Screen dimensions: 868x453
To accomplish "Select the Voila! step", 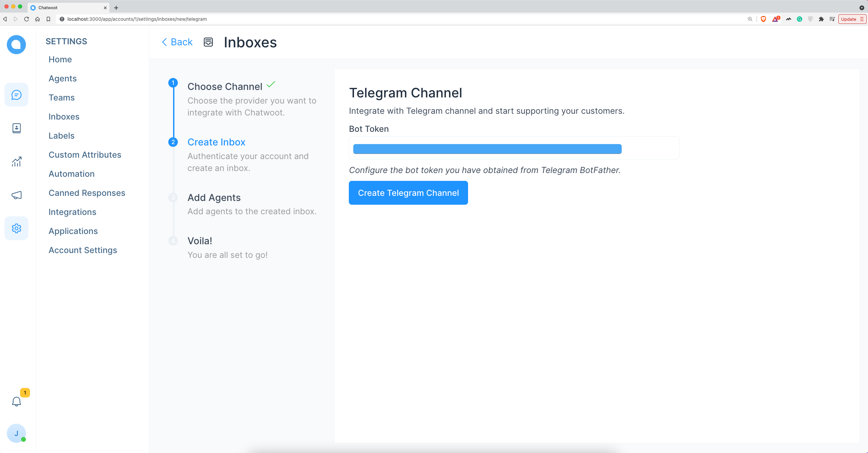I will click(200, 241).
